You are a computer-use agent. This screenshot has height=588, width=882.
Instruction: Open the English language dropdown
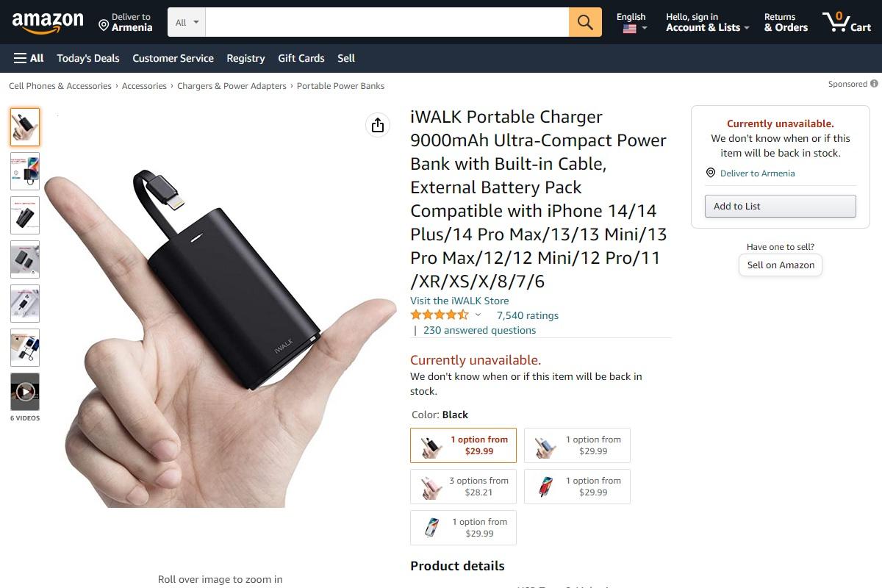tap(632, 23)
